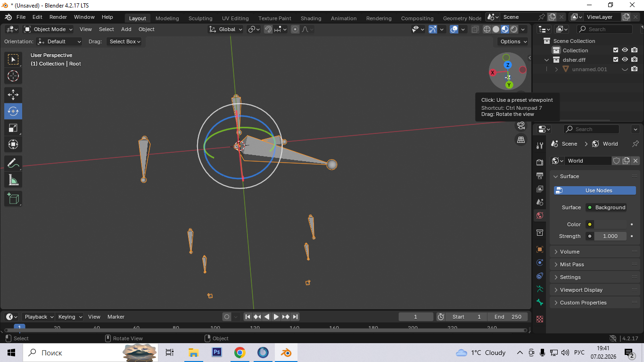Hide the Collection using eye icon
The height and width of the screenshot is (362, 644).
pyautogui.click(x=625, y=50)
